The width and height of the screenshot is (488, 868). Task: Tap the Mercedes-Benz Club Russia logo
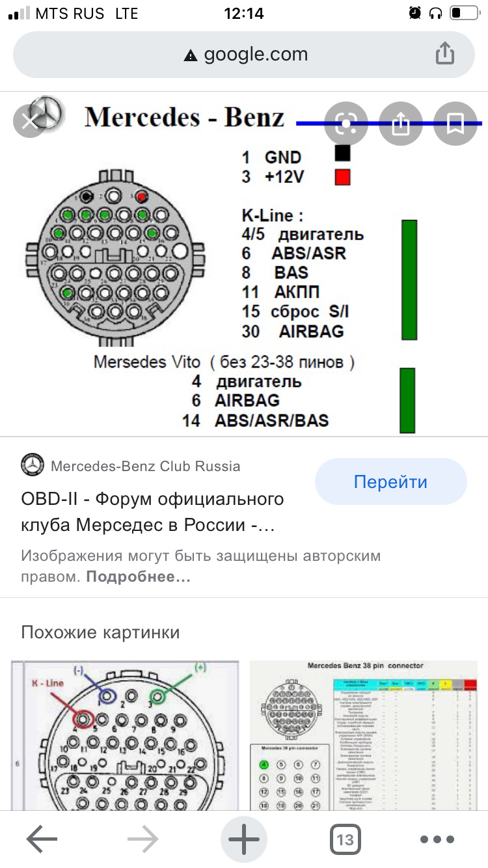[31, 465]
